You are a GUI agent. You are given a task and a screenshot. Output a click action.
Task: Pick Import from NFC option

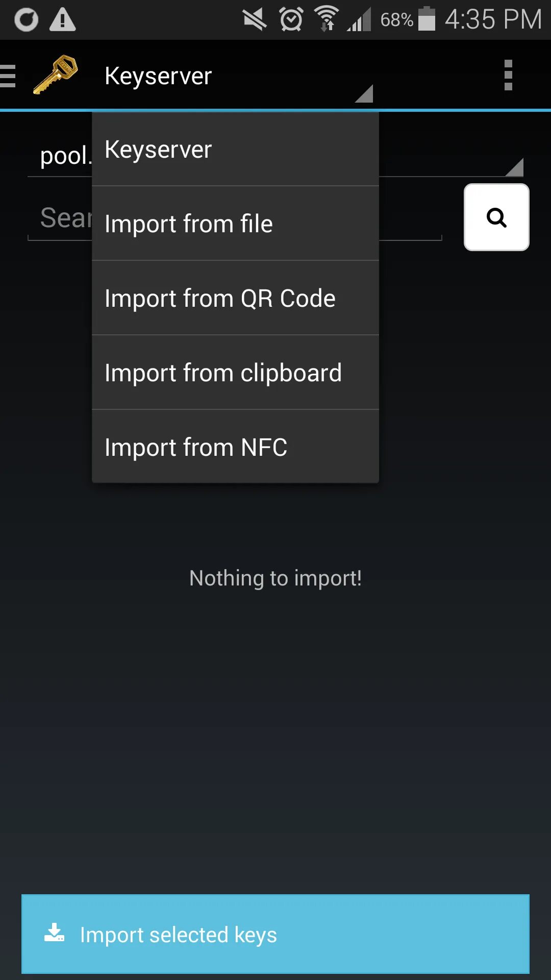click(x=235, y=448)
